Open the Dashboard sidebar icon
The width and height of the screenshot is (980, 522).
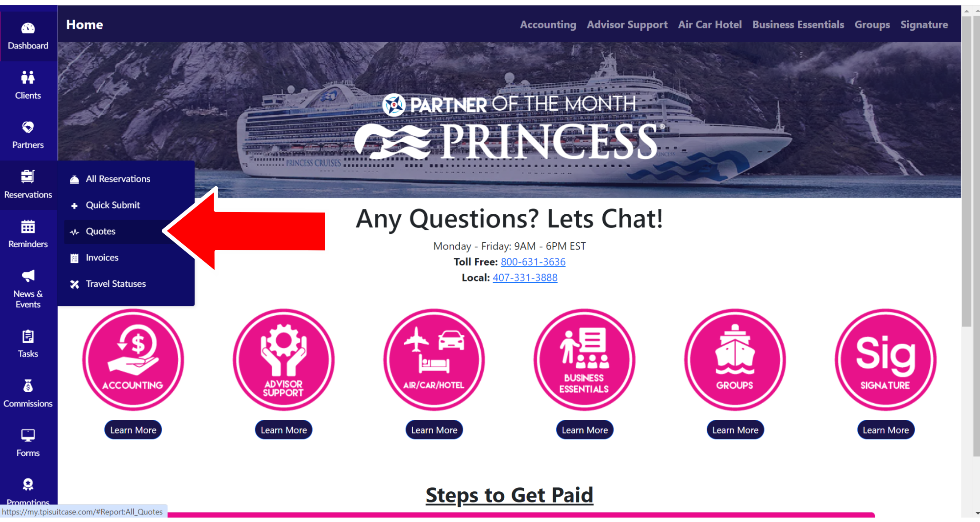(28, 28)
